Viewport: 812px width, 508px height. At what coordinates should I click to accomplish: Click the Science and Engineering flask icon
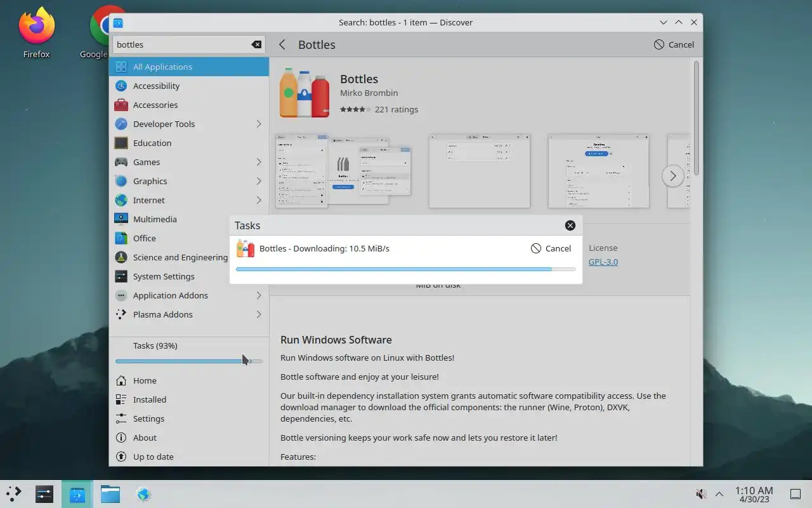(x=121, y=257)
